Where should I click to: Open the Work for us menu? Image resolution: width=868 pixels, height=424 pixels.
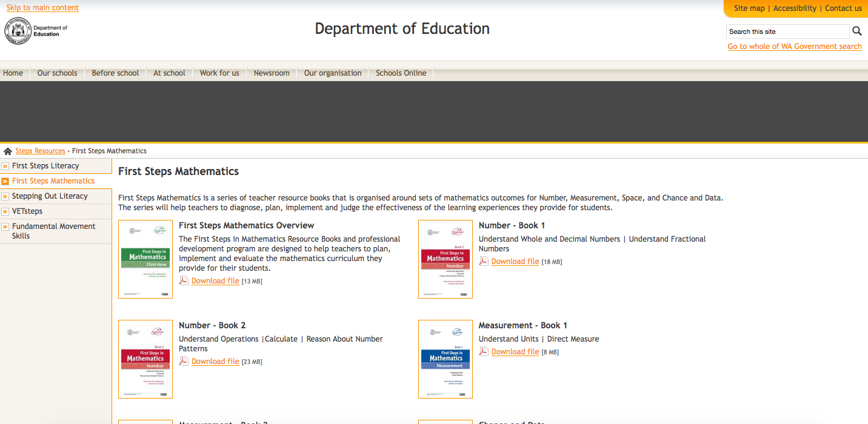(219, 73)
